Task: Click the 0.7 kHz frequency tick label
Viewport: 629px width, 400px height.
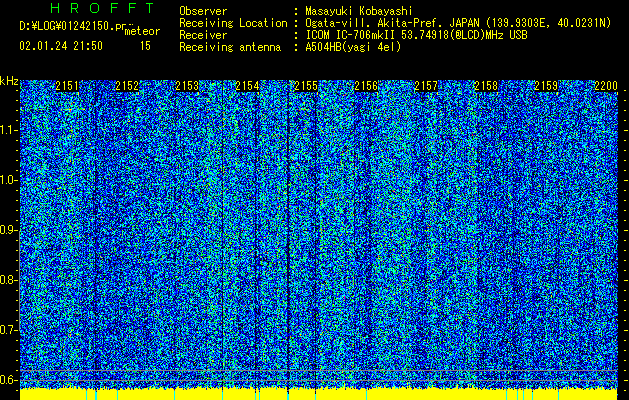Action: pyautogui.click(x=9, y=330)
